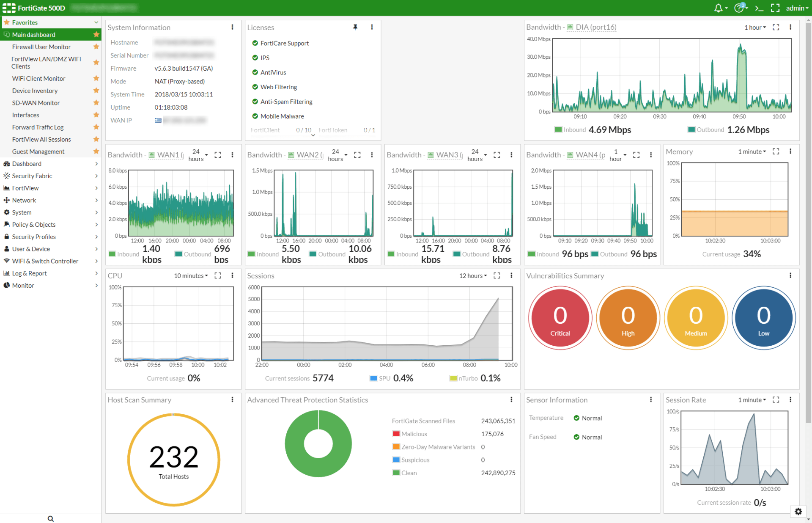This screenshot has height=523, width=812.
Task: Change WAN4 bandwidth 1 hour timeframe
Action: (618, 155)
